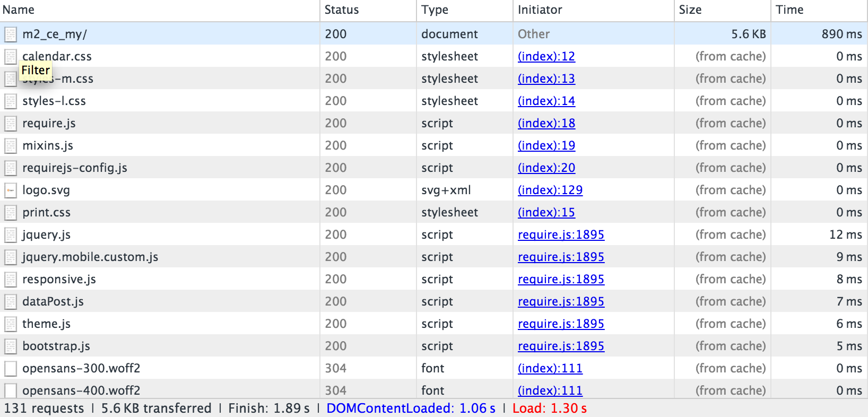Click the file icon beside require.js
This screenshot has width=868, height=417.
pos(11,124)
